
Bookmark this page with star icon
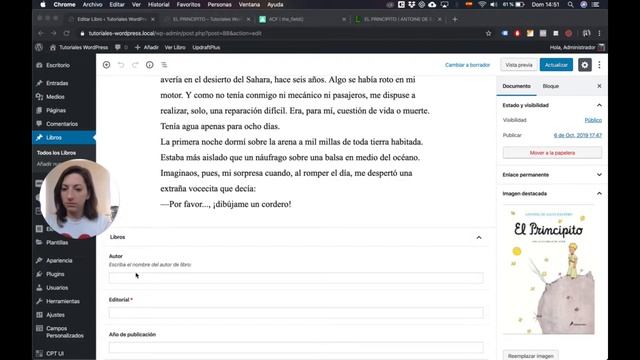click(x=489, y=33)
